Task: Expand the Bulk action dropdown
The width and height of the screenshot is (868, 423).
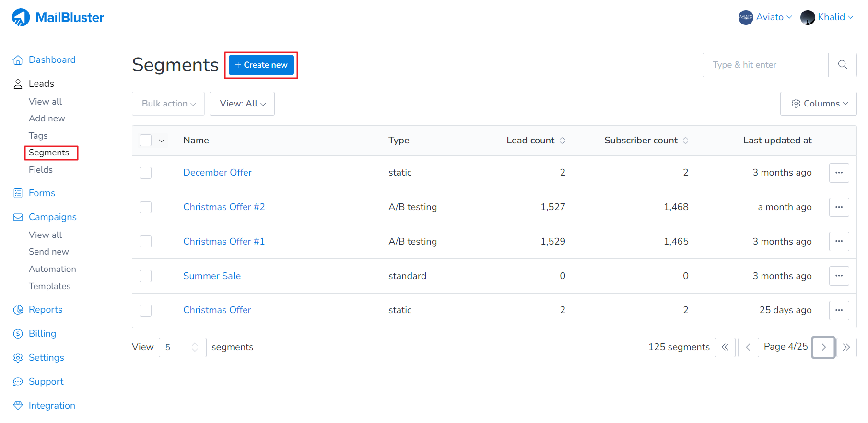Action: point(168,104)
